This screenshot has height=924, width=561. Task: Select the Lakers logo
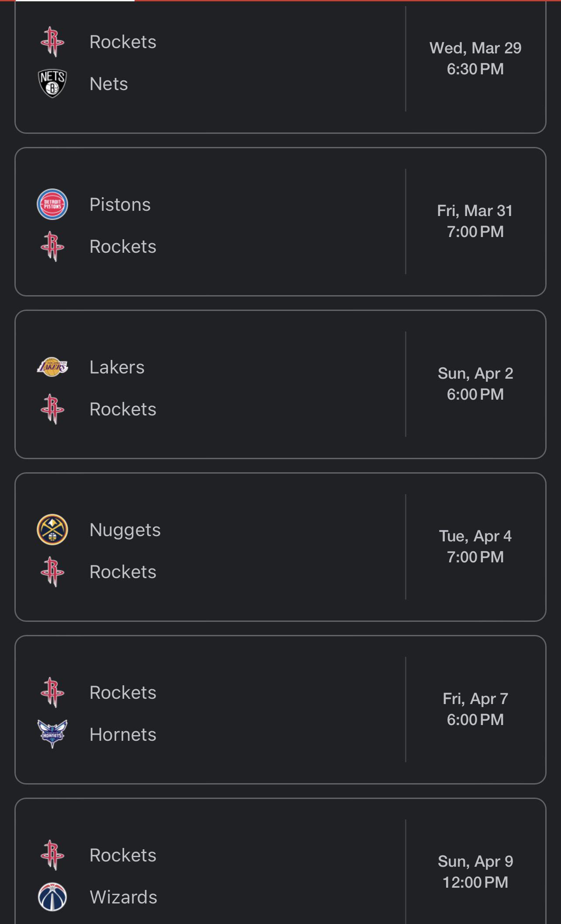click(x=52, y=367)
